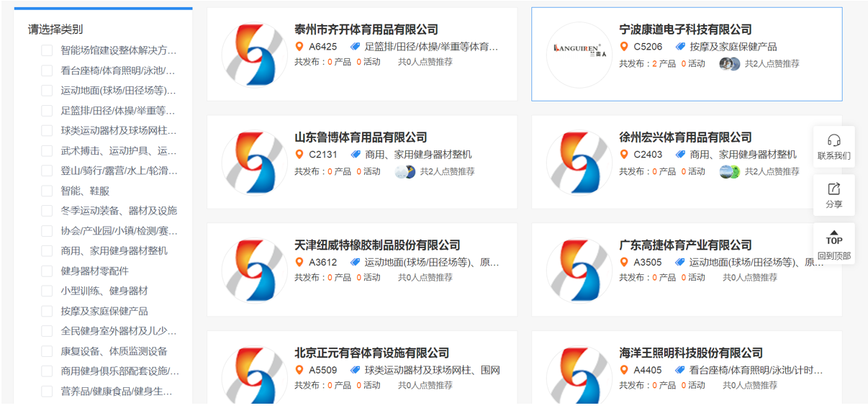Click the location pin icon beside C5206
This screenshot has width=868, height=408.
(x=624, y=47)
